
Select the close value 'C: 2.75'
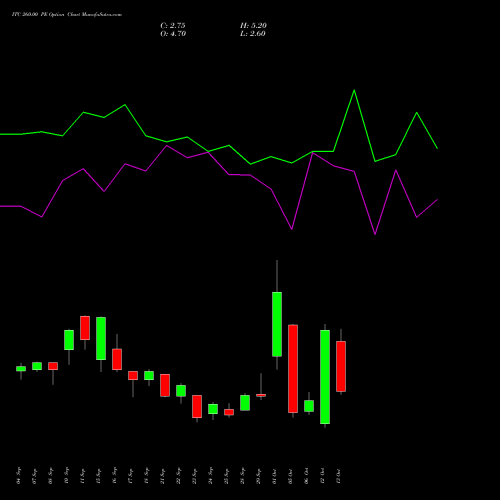point(173,26)
